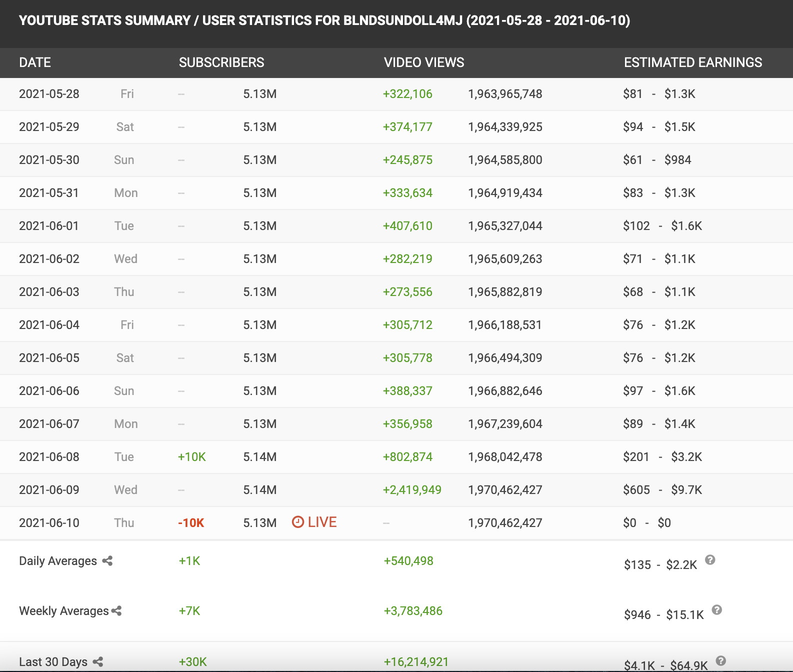The image size is (793, 672).
Task: Select date 2021-05-28
Action: coord(49,94)
